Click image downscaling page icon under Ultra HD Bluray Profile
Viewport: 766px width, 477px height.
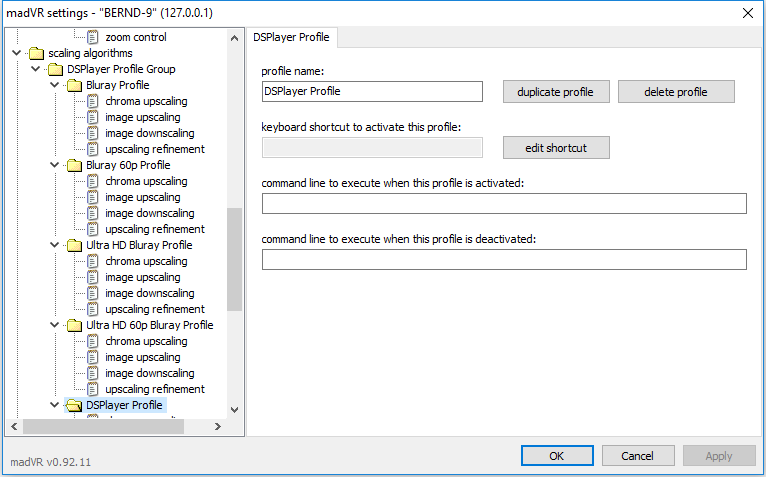[x=92, y=293]
